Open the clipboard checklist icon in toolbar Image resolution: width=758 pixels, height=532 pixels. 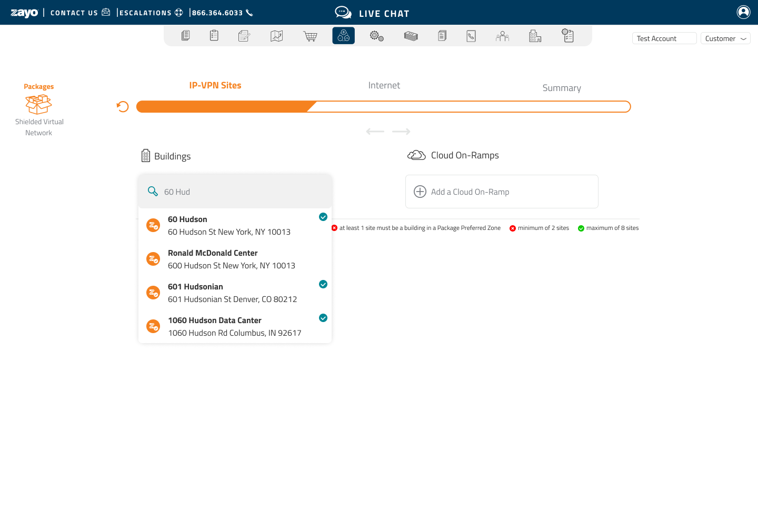[214, 36]
